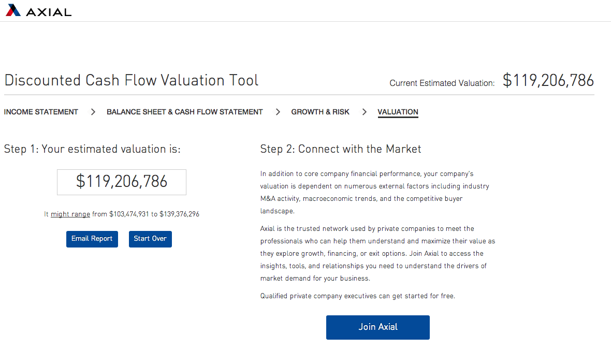Image resolution: width=611 pixels, height=364 pixels.
Task: Select the Valuation step
Action: (x=398, y=112)
